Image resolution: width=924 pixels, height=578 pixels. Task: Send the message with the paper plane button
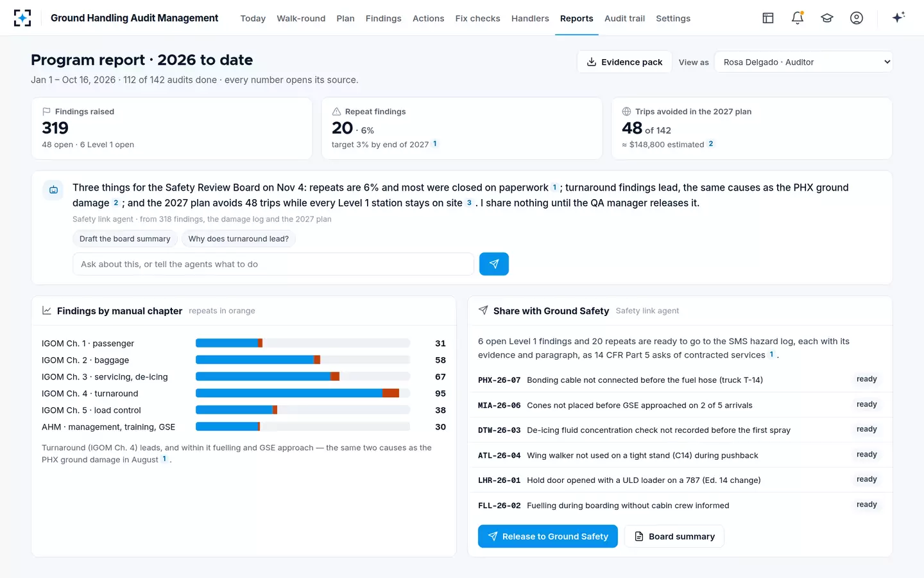(494, 264)
